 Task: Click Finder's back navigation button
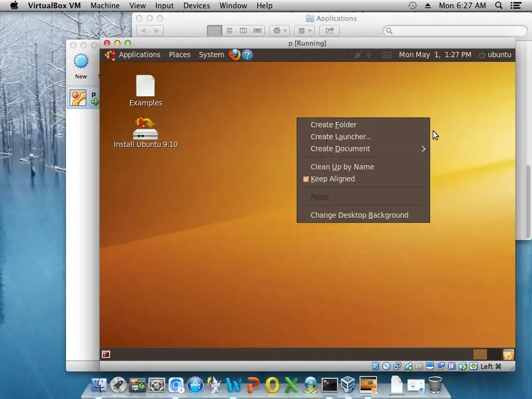143,31
